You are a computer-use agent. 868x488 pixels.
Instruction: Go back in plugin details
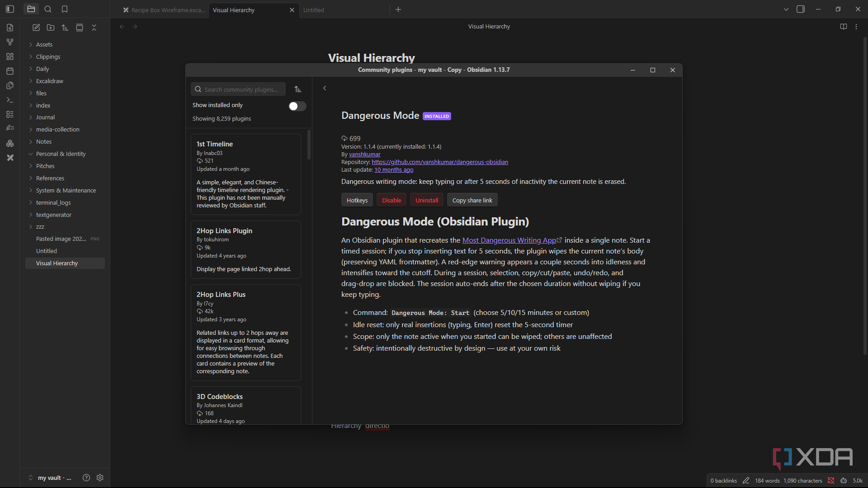[x=325, y=88]
